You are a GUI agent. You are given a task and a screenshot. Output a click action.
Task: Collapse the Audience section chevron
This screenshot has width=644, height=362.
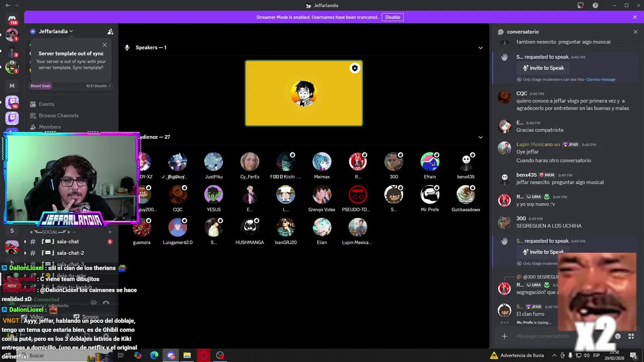(480, 137)
